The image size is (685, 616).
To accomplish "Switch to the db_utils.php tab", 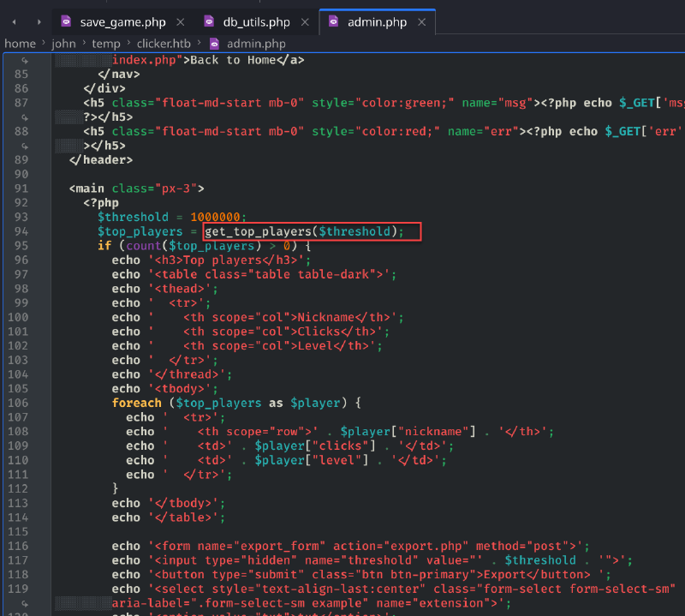I will pyautogui.click(x=256, y=22).
